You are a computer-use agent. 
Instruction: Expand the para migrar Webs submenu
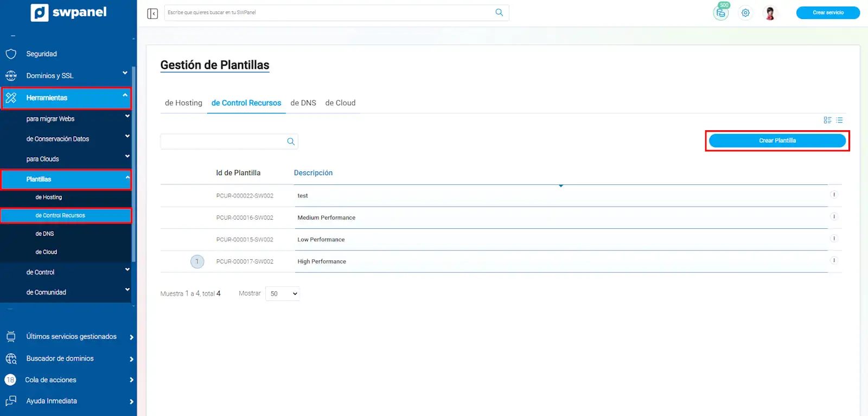pyautogui.click(x=127, y=116)
